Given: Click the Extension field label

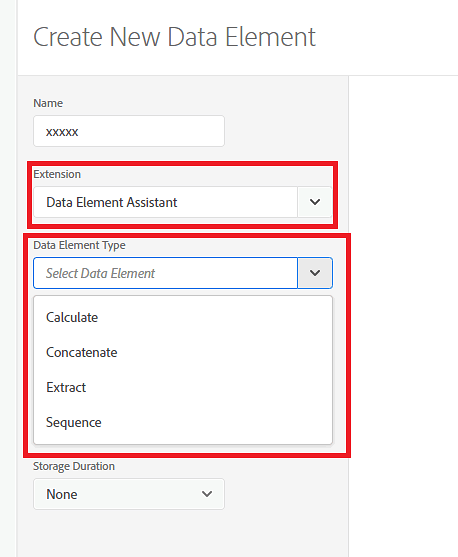Looking at the screenshot, I should (x=57, y=174).
